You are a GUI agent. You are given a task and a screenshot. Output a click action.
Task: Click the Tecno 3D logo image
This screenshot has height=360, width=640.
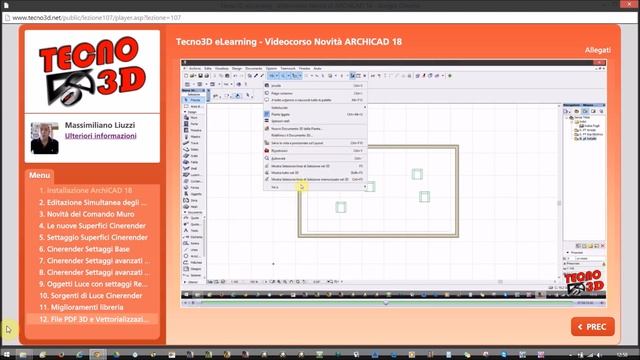(x=92, y=71)
